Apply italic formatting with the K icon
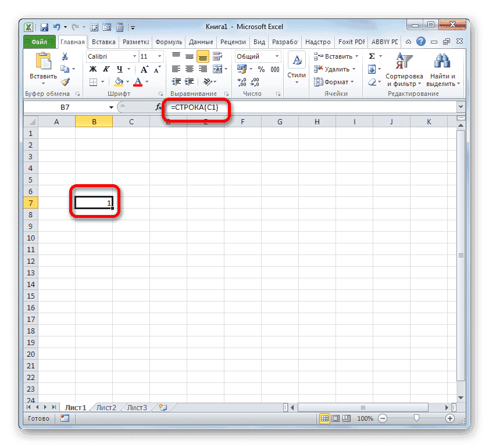Image resolution: width=489 pixels, height=448 pixels. (x=105, y=68)
